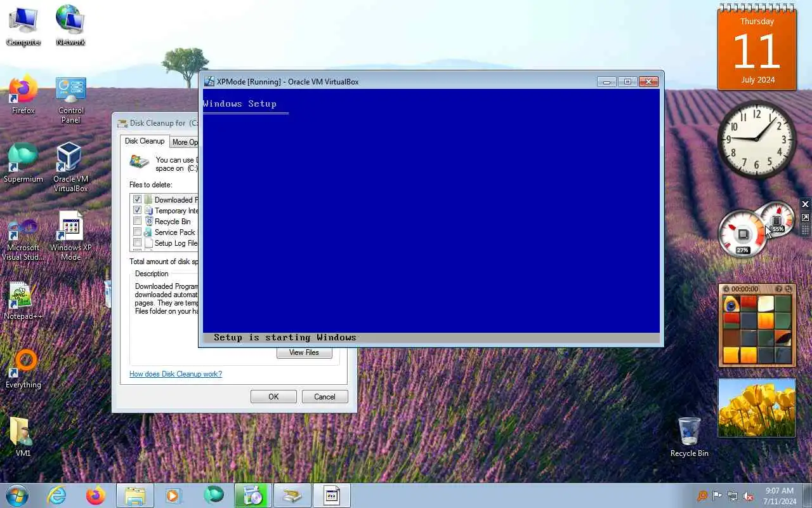Open the muted volume tray icon
Screen dimensions: 812x508
pos(748,496)
